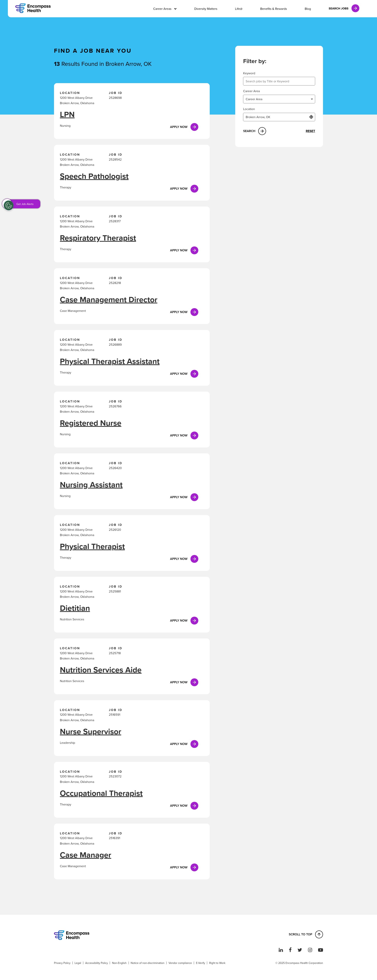Viewport: 377px width, 980px height.
Task: Click the Scroll To Top arrow icon
Action: tap(319, 934)
